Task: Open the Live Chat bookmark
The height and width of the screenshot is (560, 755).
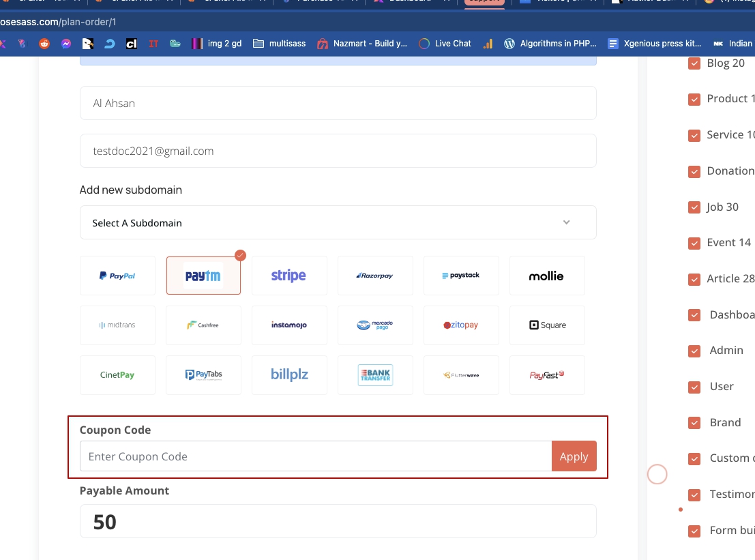Action: 445,44
